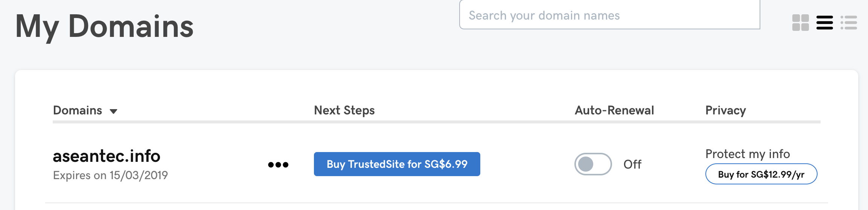
Task: Switch to the bulleted detailed list view icon
Action: 849,23
